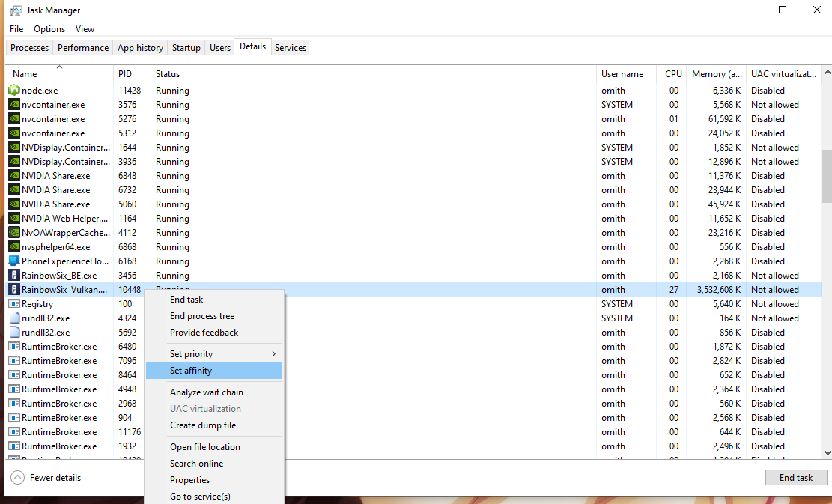This screenshot has width=832, height=504.
Task: Choose Provide feedback menu entry
Action: coord(214,332)
